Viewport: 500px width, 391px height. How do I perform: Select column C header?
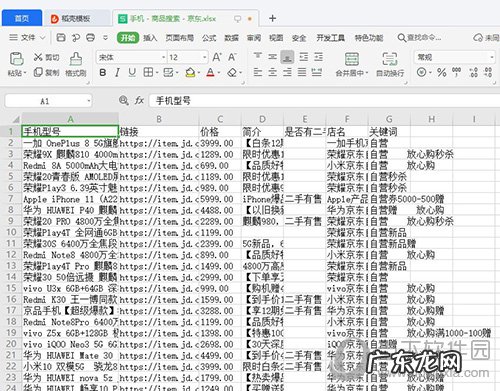[220, 119]
